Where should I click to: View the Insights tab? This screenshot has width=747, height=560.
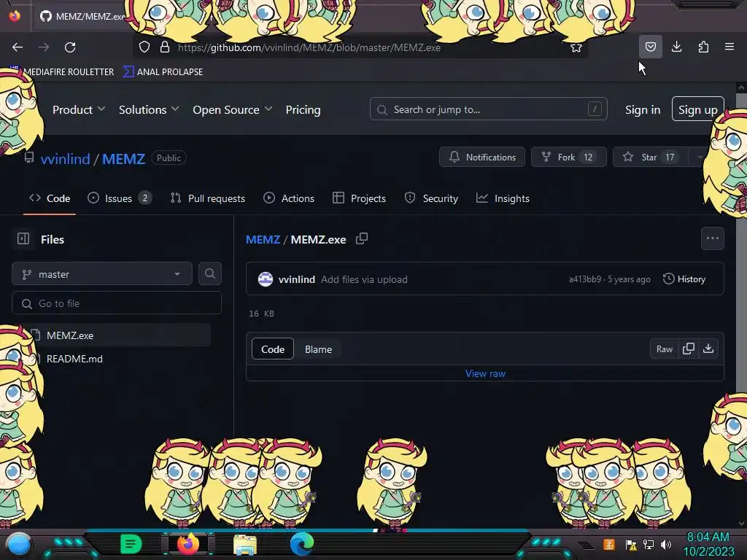click(503, 198)
